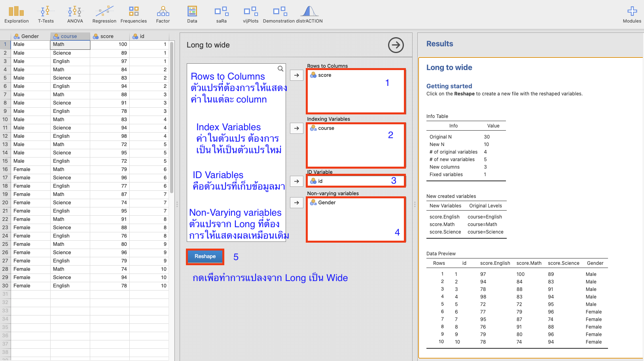The width and height of the screenshot is (644, 361).
Task: Open the Data tab in ribbon
Action: [192, 15]
